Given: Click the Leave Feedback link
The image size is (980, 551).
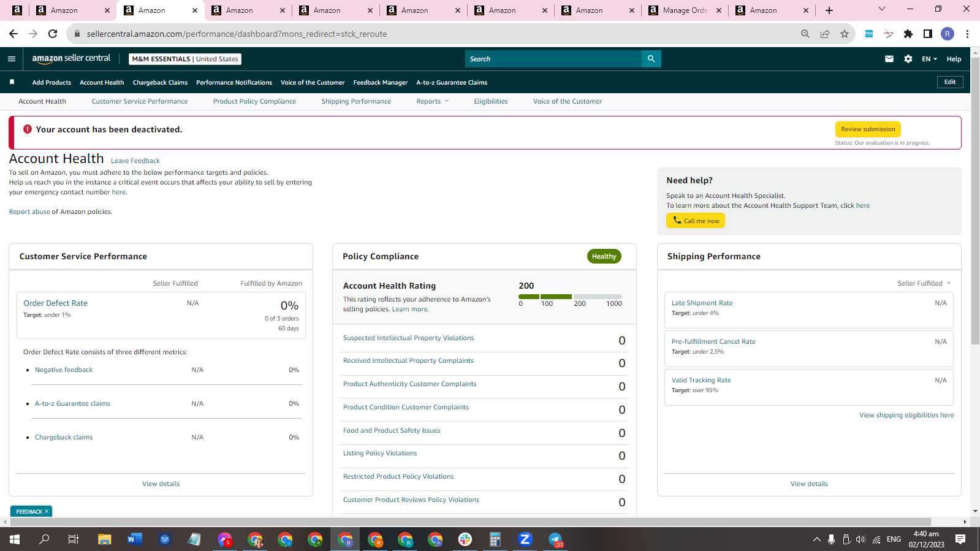Looking at the screenshot, I should pos(135,161).
